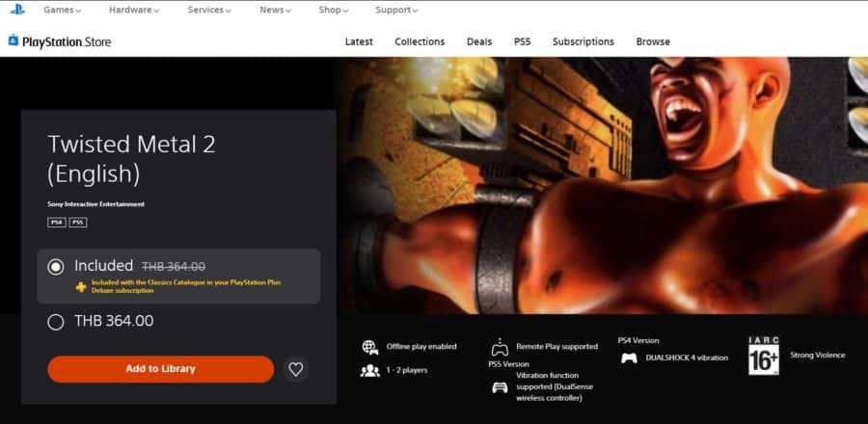Screen dimensions: 868x424
Task: Click the Strong Violence rating text
Action: click(x=817, y=355)
